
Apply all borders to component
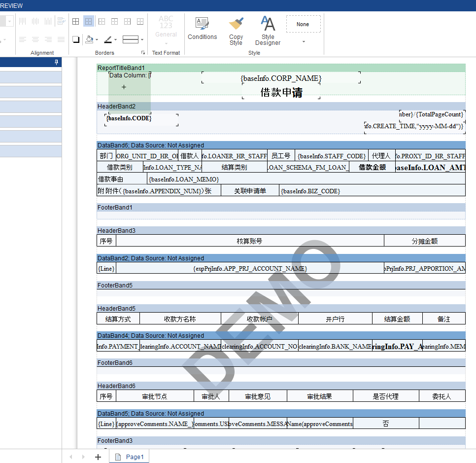[75, 21]
